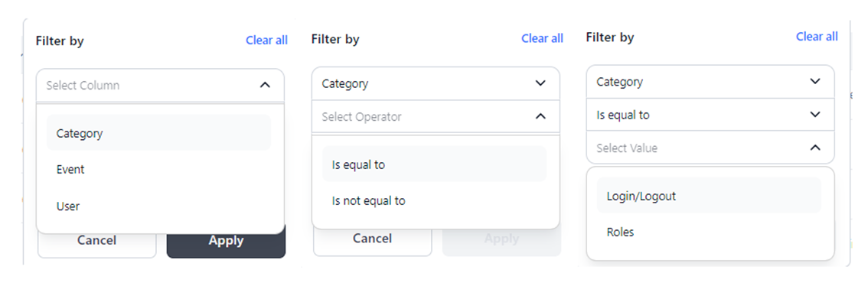Open the Select Value dropdown field

pos(710,148)
